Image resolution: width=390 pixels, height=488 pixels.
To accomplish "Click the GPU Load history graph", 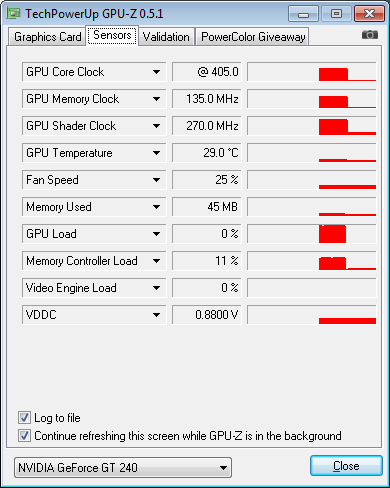I will (312, 234).
